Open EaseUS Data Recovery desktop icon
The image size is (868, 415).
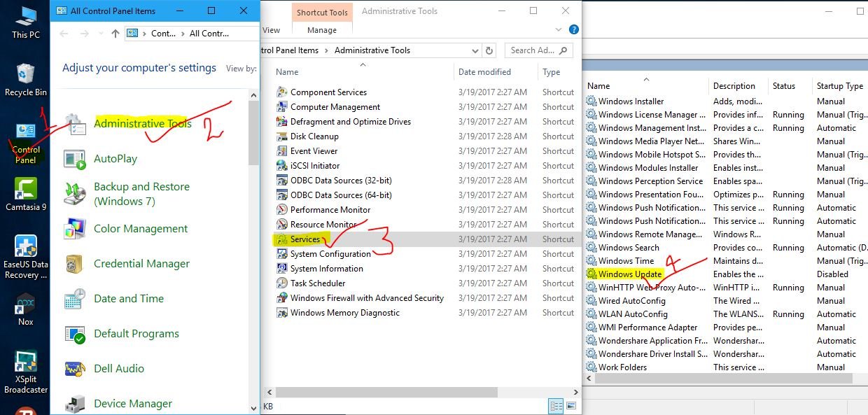[26, 257]
